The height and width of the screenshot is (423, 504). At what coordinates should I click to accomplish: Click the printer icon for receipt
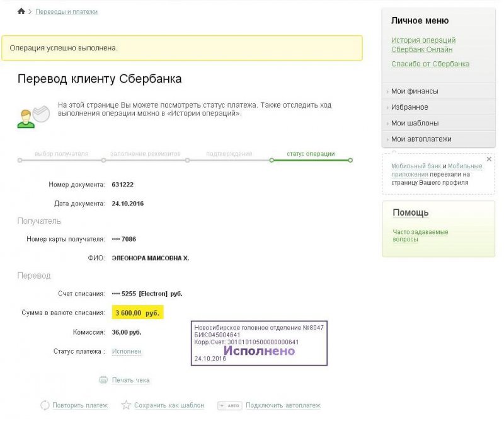(x=103, y=380)
